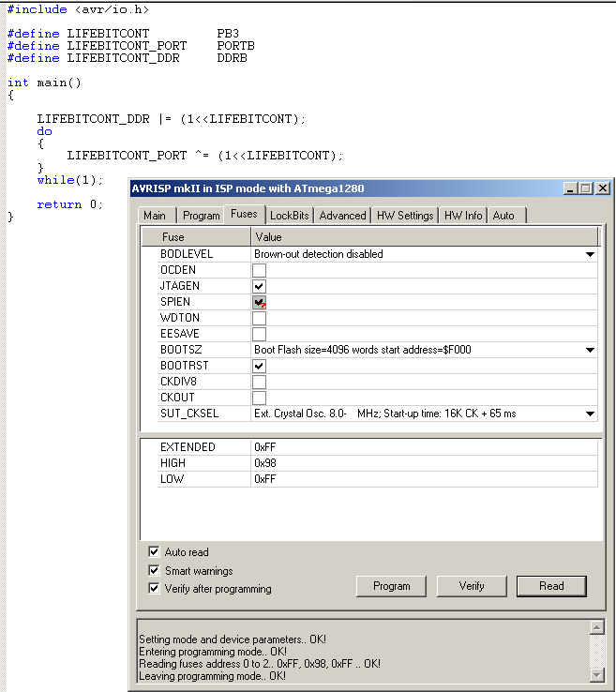Enable the CKDIV8 fuse checkbox

coord(259,382)
